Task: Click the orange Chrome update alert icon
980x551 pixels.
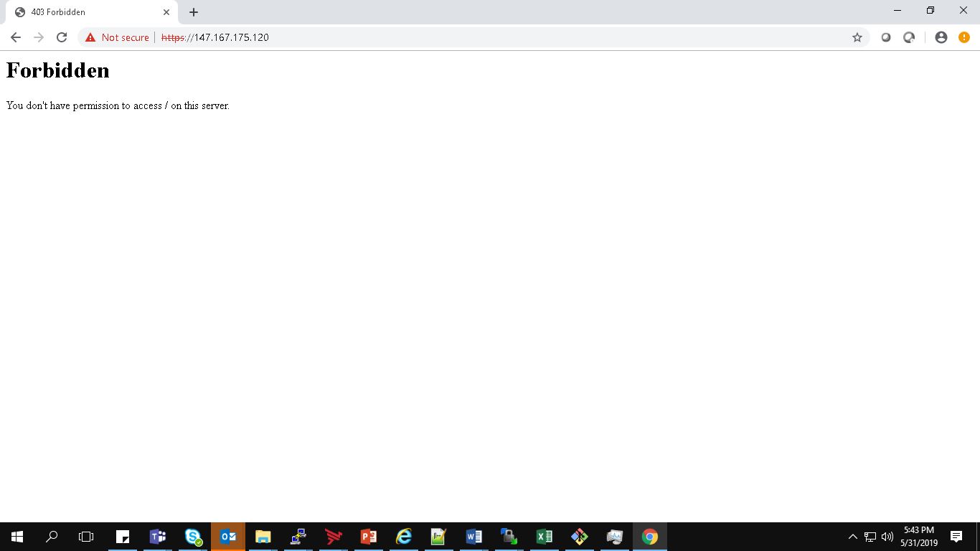Action: pyautogui.click(x=963, y=37)
